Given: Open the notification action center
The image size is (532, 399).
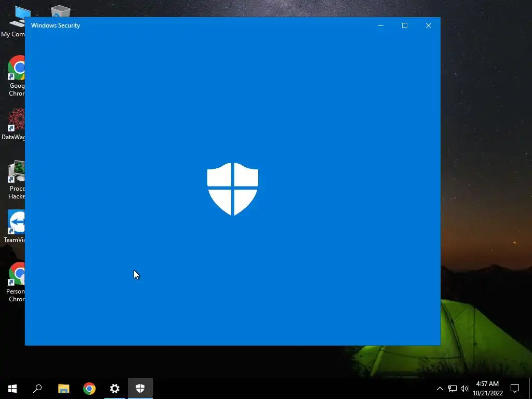Looking at the screenshot, I should point(515,389).
